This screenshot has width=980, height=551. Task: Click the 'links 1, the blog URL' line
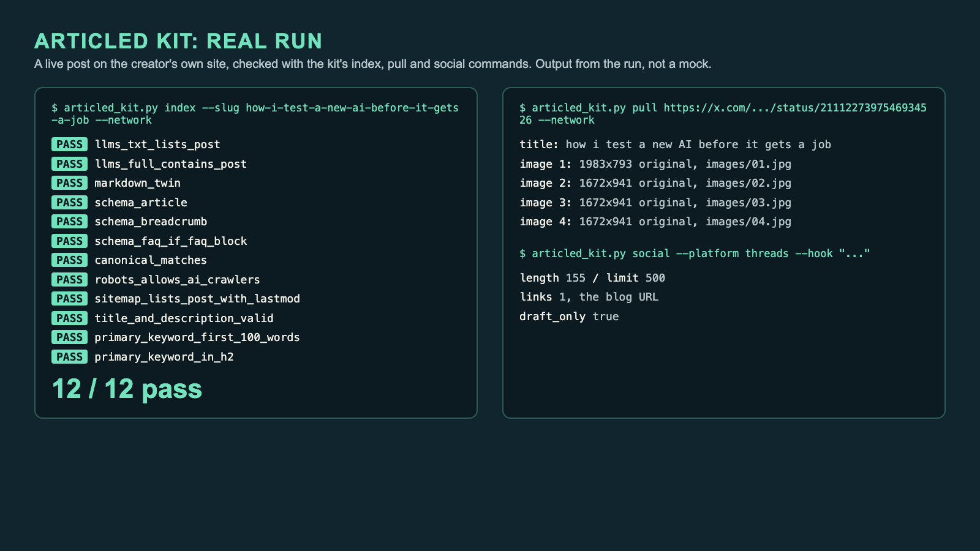(x=589, y=297)
